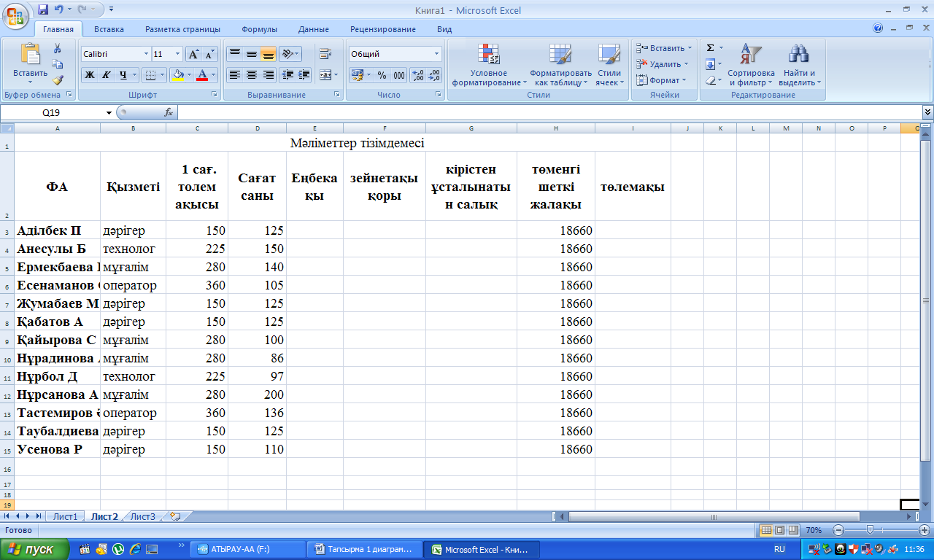934x560 pixels.
Task: Switch to the Формулы tab
Action: coord(259,29)
